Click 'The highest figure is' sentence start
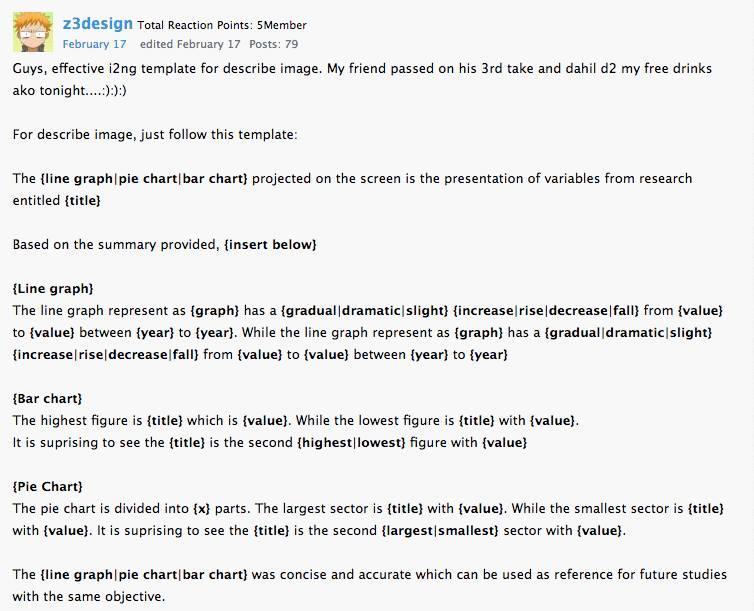Image resolution: width=754 pixels, height=611 pixels. click(x=78, y=420)
